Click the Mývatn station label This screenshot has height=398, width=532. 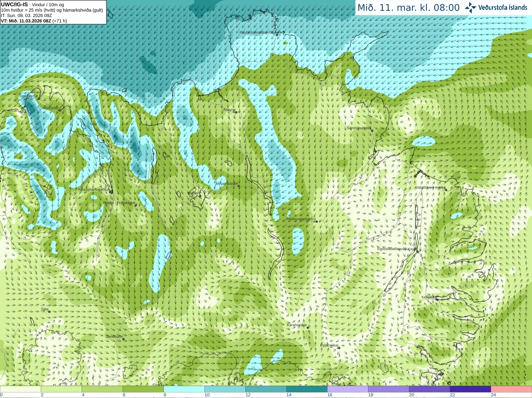pyautogui.click(x=194, y=193)
